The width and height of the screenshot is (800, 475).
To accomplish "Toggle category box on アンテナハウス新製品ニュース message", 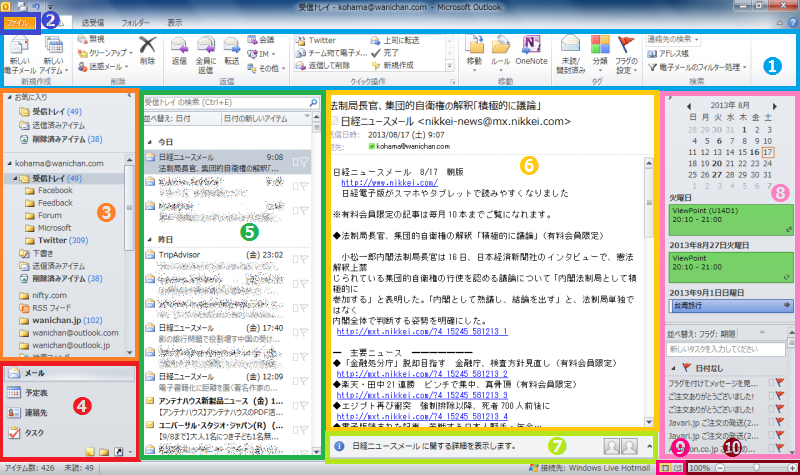I will tap(295, 406).
